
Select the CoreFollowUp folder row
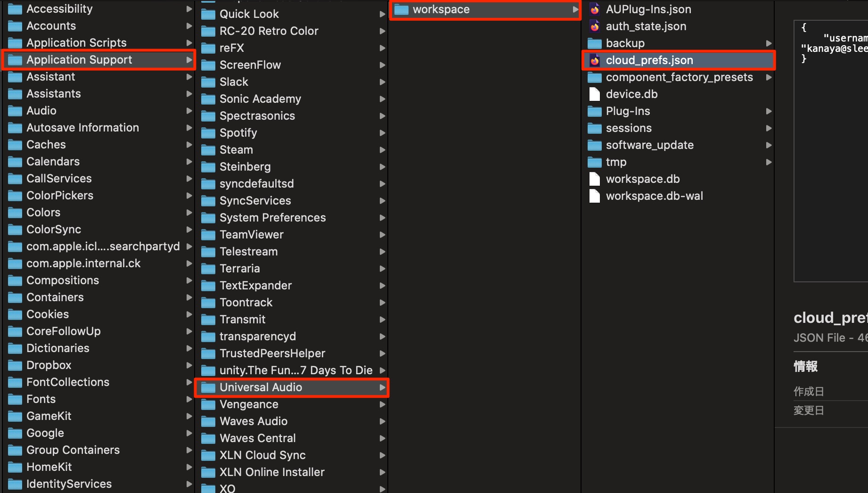click(99, 331)
